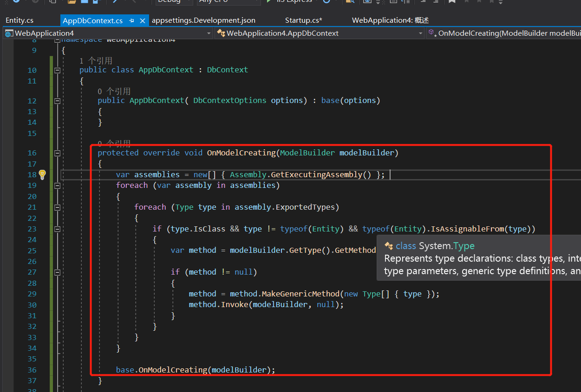
Task: Switch to the Entity.cs tab
Action: 20,20
